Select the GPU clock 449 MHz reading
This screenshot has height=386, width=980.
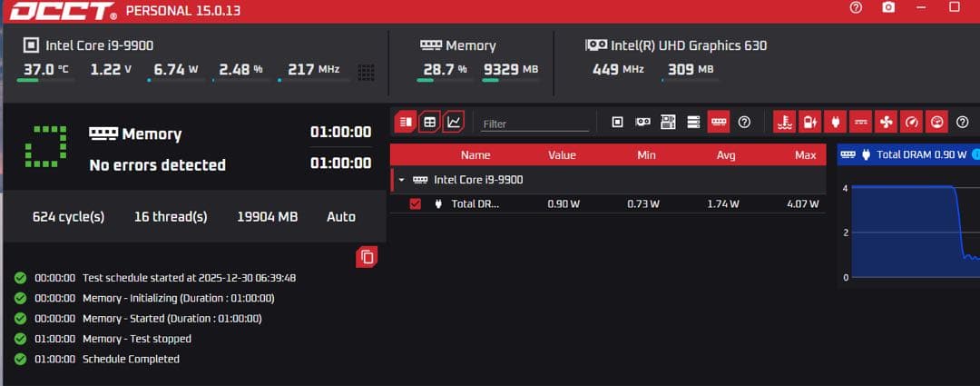[618, 69]
